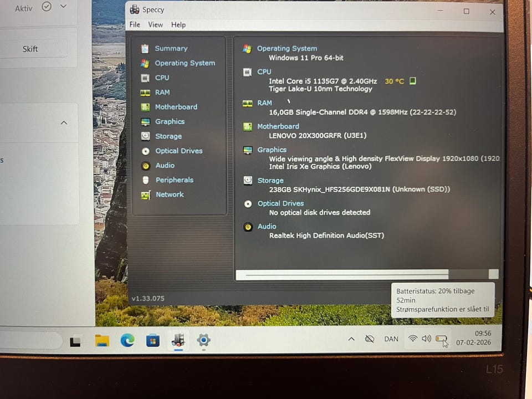Select the text No optical disk drives detected

tap(320, 212)
